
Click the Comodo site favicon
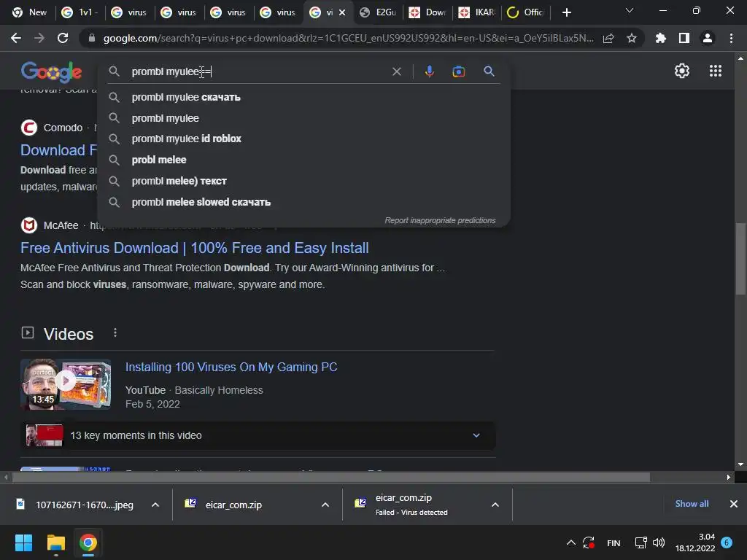tap(29, 128)
